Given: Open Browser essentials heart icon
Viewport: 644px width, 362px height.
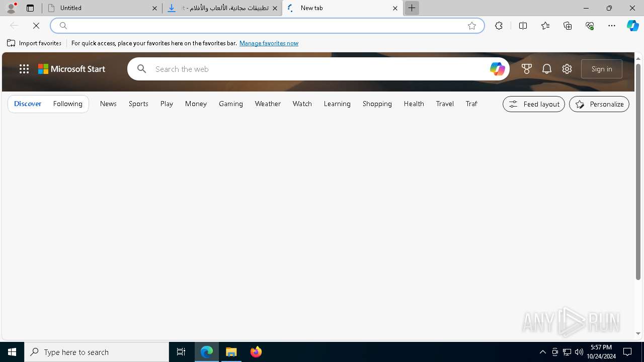Looking at the screenshot, I should (x=590, y=26).
